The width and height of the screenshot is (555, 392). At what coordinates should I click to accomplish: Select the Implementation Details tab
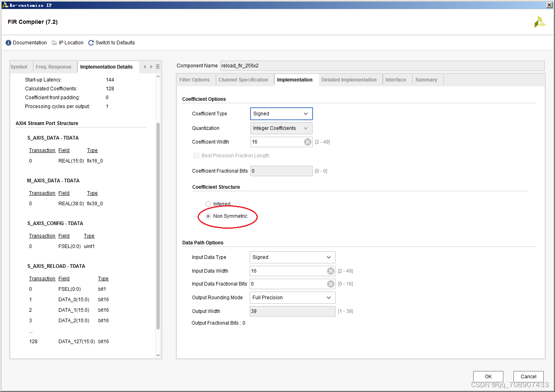[106, 67]
